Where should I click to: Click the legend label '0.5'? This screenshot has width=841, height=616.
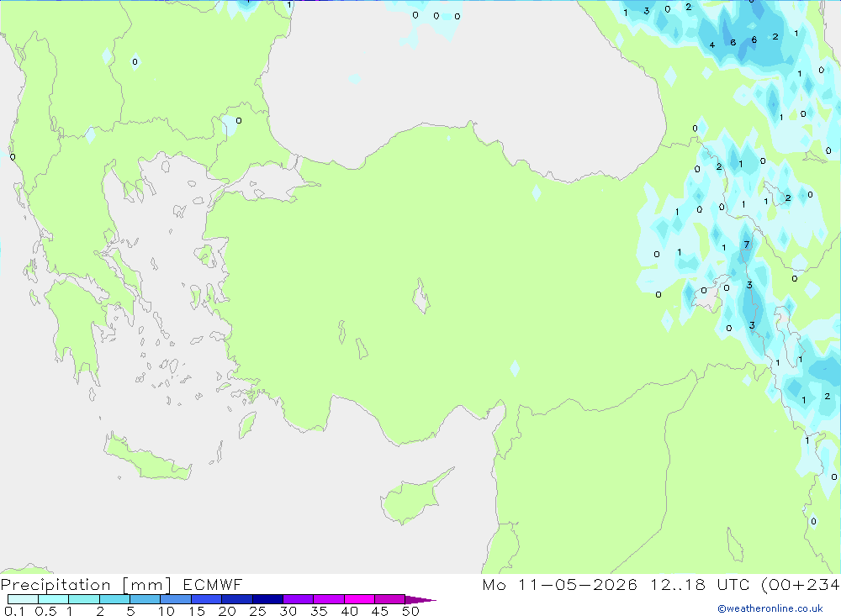click(45, 611)
